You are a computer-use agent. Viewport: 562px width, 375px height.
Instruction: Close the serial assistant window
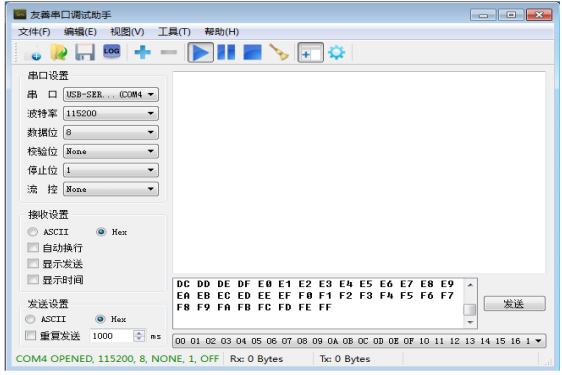[x=539, y=15]
